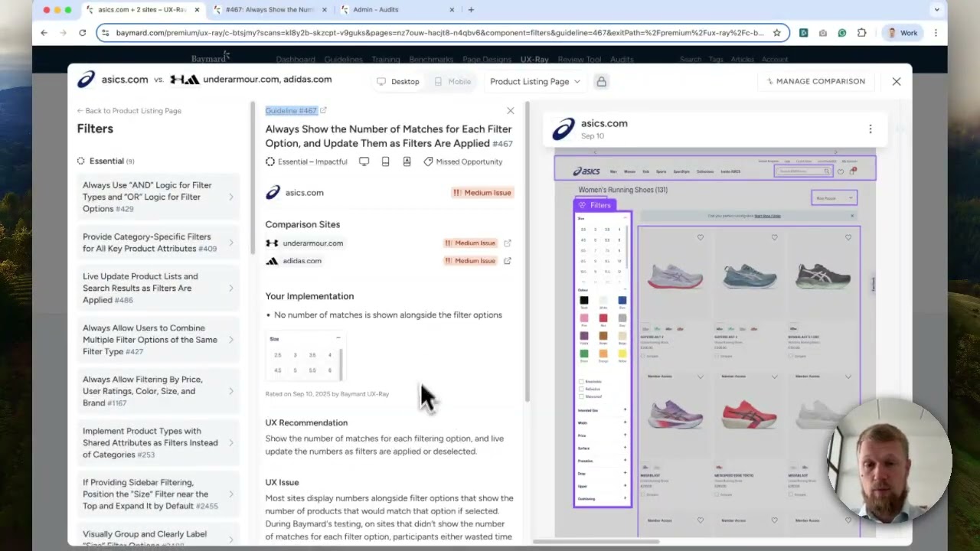Click the lock icon next to Product Listing Page
This screenshot has width=980, height=551.
[602, 81]
